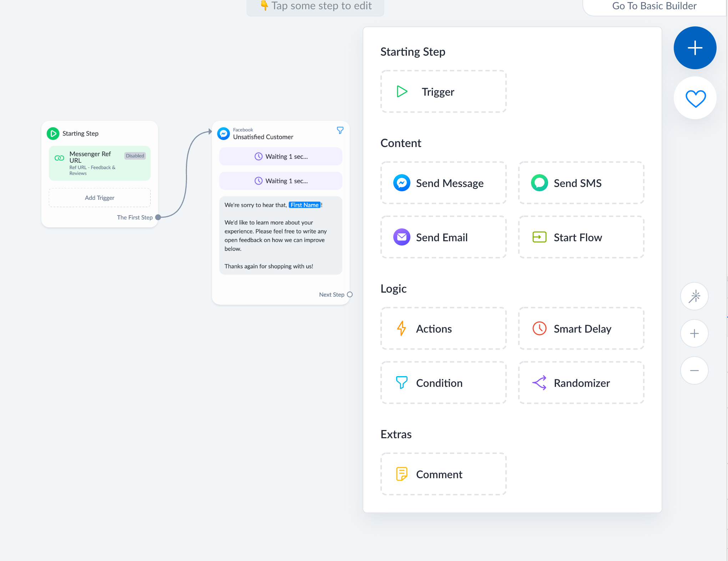Click the Add Trigger link
This screenshot has height=561, width=728.
(99, 197)
